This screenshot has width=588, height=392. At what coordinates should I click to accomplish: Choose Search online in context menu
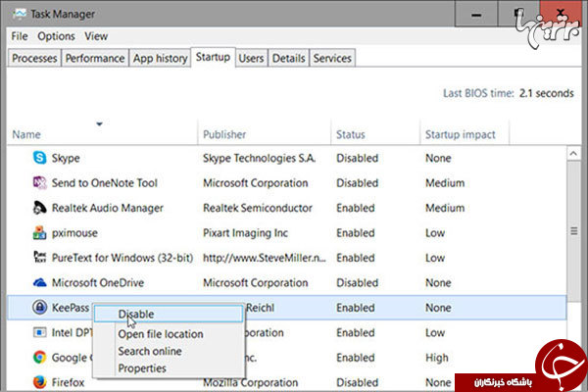pos(150,351)
